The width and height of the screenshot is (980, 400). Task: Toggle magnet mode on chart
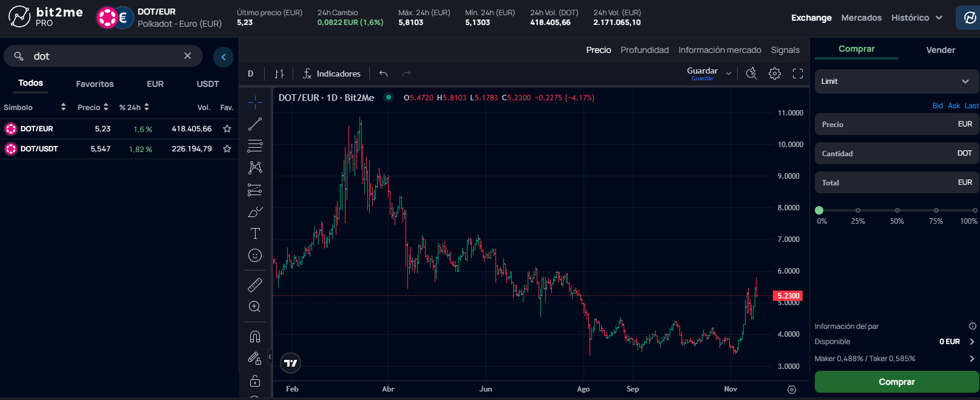[x=255, y=336]
